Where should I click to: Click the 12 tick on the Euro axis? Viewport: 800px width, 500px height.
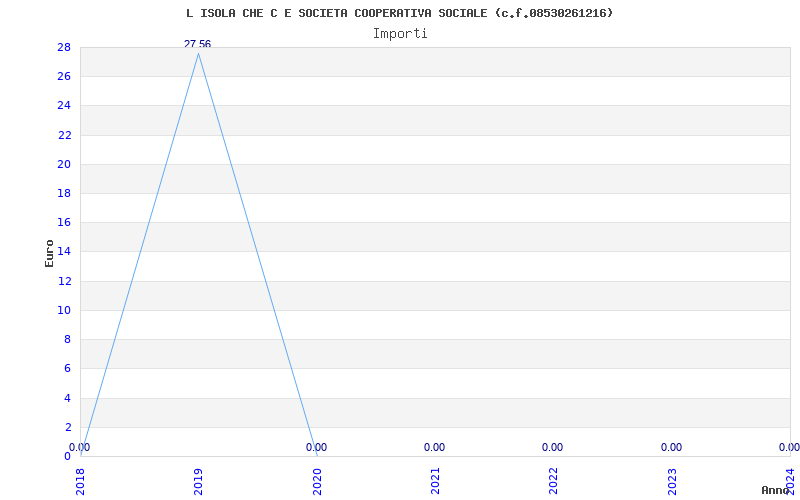(x=64, y=281)
